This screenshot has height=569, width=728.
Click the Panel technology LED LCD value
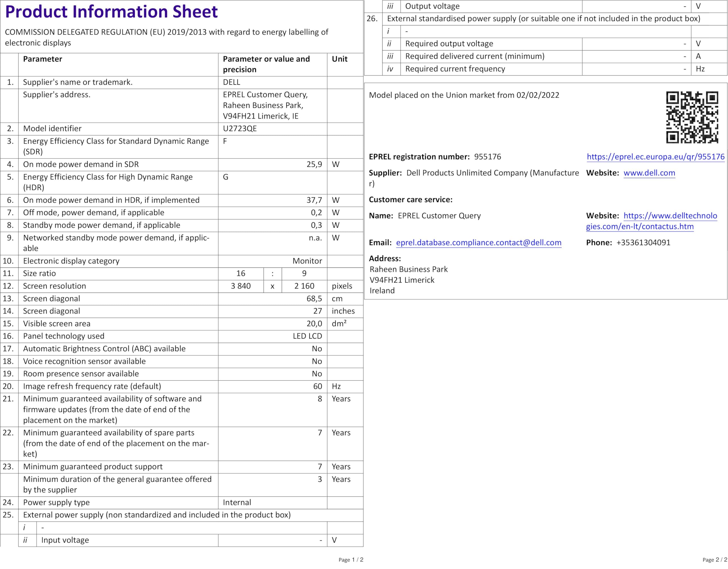click(307, 336)
